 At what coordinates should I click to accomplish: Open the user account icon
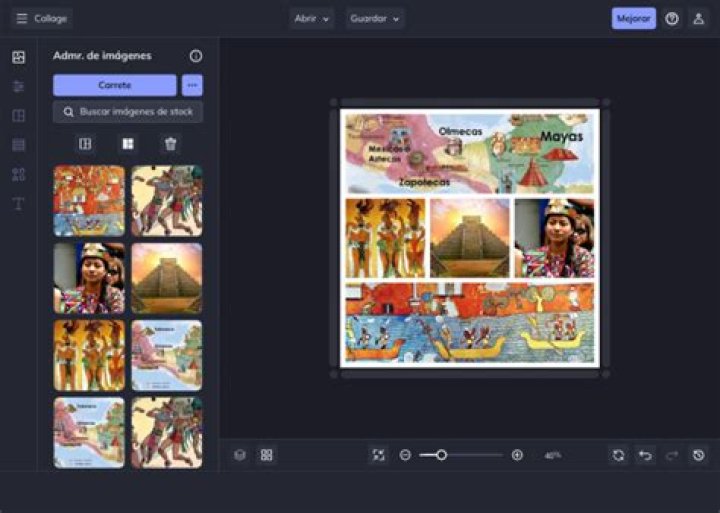[x=698, y=19]
